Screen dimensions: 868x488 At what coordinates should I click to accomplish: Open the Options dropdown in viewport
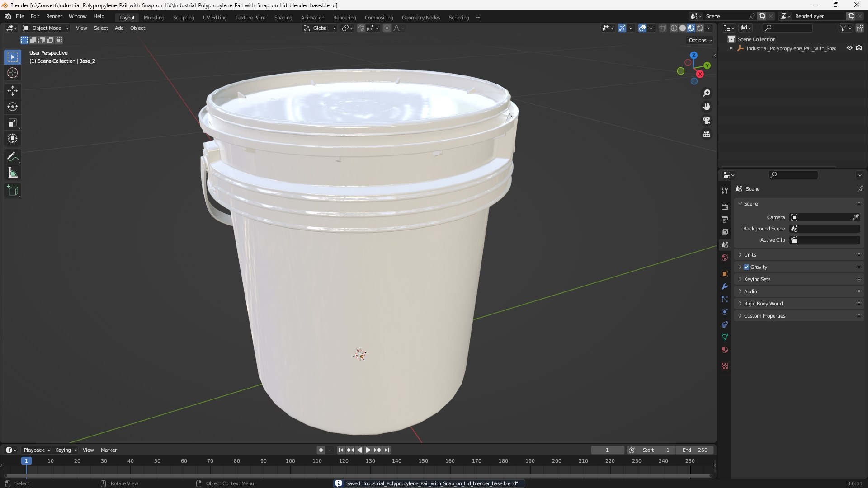click(x=700, y=40)
